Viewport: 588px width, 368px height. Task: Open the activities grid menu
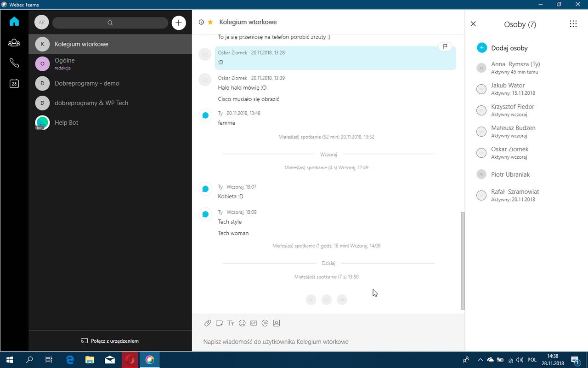573,24
